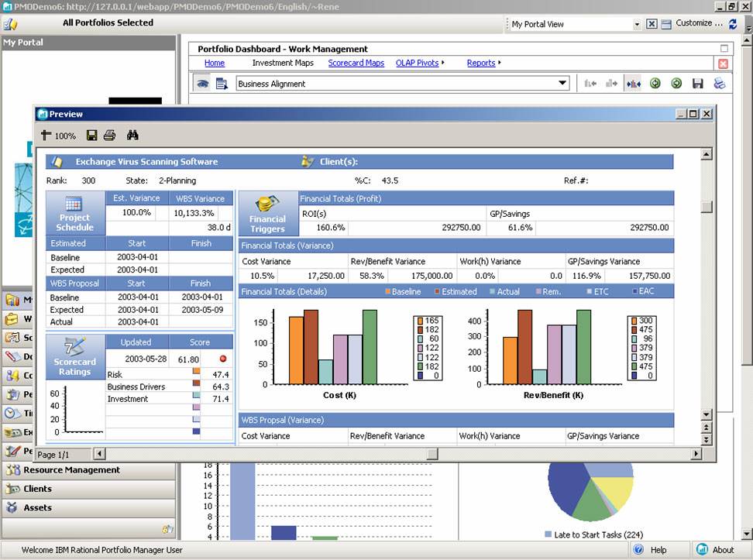Click the save icon in Preview toolbar
Image resolution: width=753 pixels, height=560 pixels.
pos(91,136)
